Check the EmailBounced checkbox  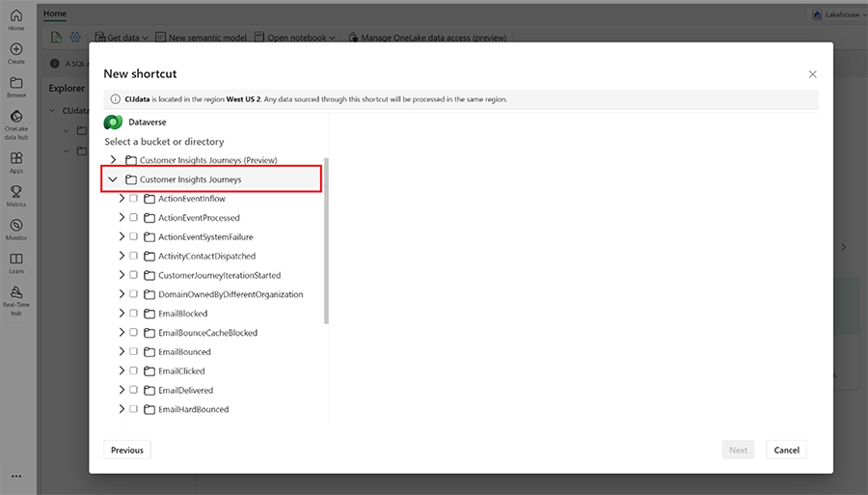(133, 351)
